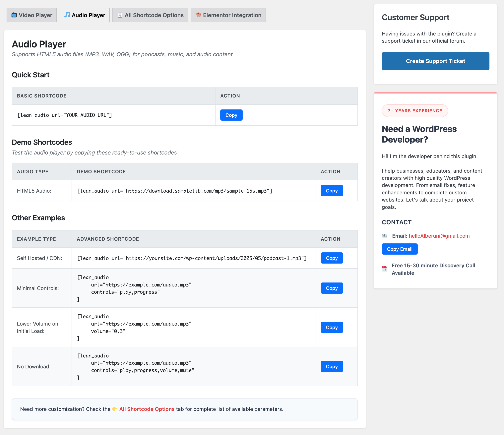Screen dimensions: 504x435
Task: Click the envelope icon beside Email
Action: coord(385,236)
